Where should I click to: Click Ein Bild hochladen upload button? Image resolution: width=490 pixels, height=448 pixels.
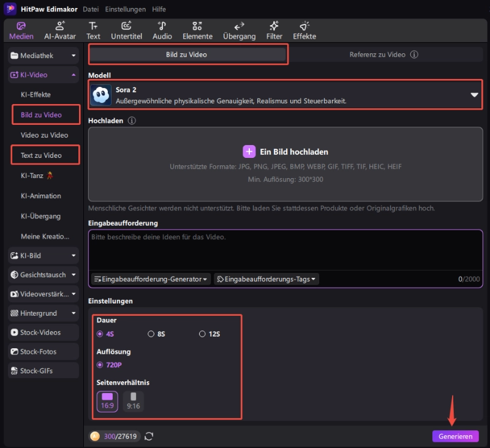(285, 152)
